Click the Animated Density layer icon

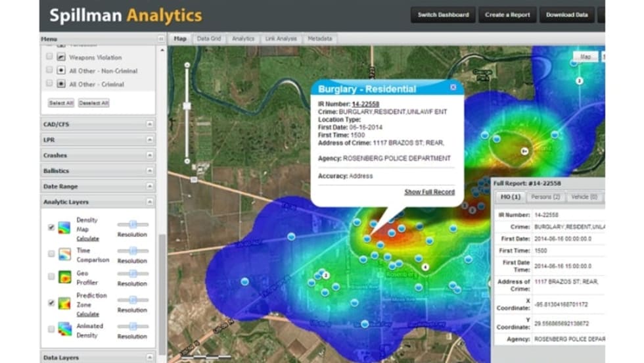pyautogui.click(x=64, y=329)
